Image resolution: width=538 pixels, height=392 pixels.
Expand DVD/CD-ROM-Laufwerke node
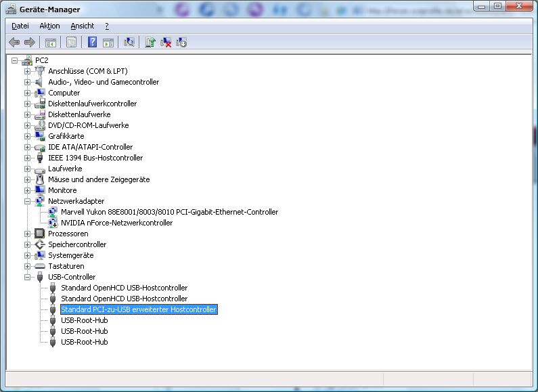[x=27, y=125]
